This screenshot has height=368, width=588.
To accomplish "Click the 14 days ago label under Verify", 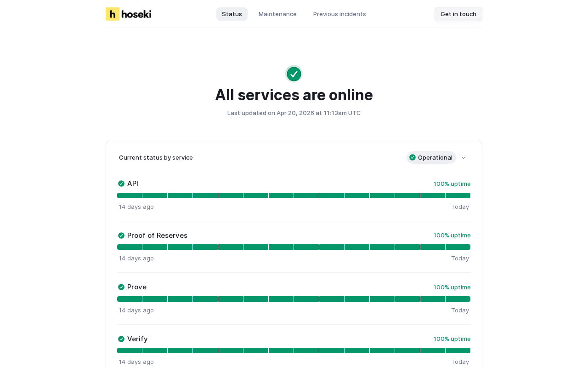I will (x=136, y=362).
